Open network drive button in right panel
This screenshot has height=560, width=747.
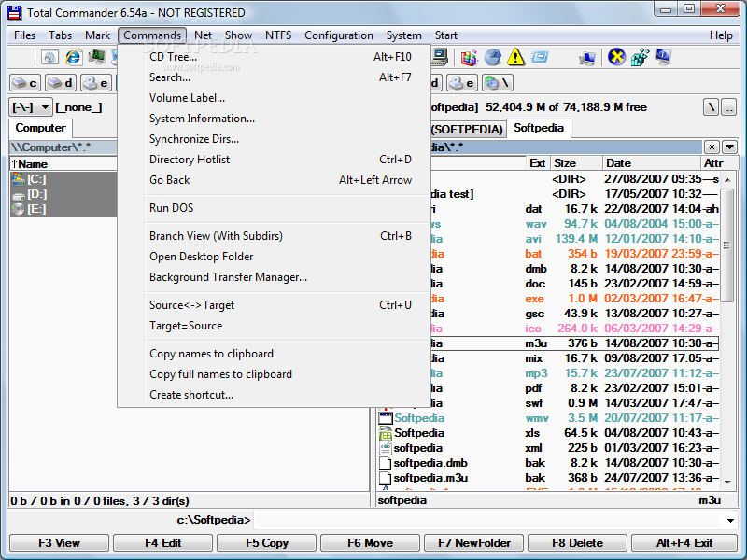(x=498, y=83)
